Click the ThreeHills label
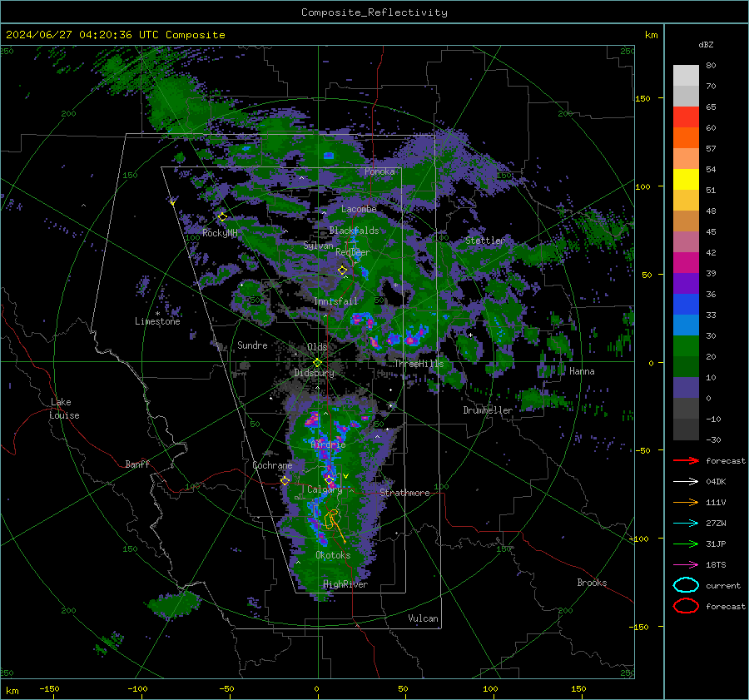This screenshot has height=700, width=749. [419, 364]
